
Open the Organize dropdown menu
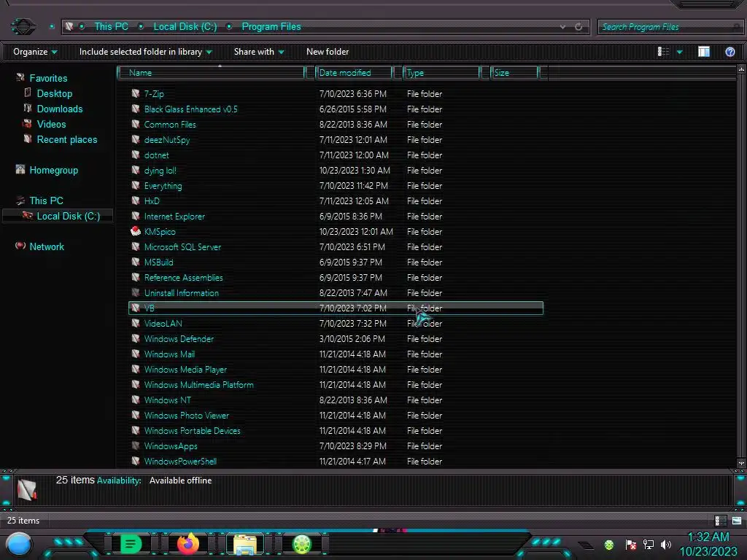click(35, 52)
